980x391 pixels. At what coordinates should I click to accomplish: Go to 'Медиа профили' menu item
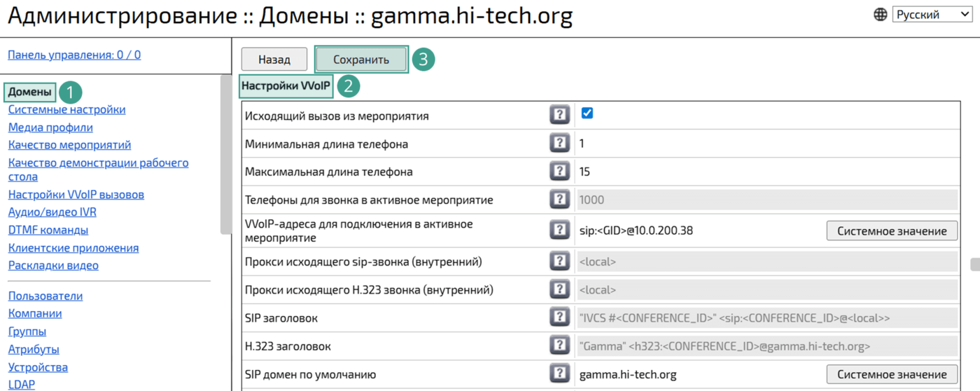click(50, 128)
